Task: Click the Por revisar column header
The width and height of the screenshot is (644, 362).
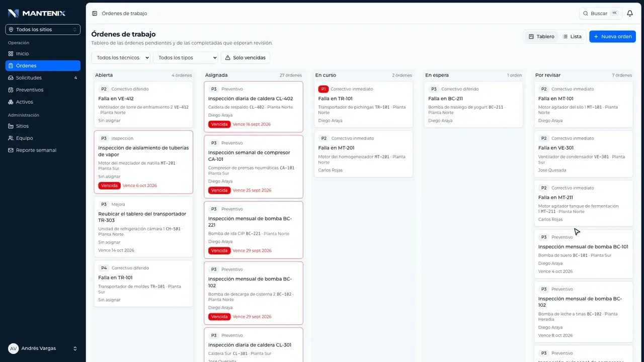Action: point(548,75)
